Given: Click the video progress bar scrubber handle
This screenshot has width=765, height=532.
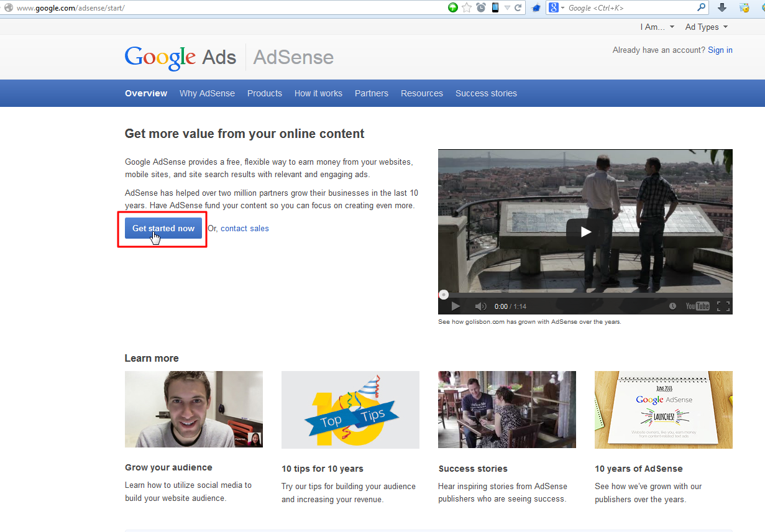Looking at the screenshot, I should pos(444,295).
